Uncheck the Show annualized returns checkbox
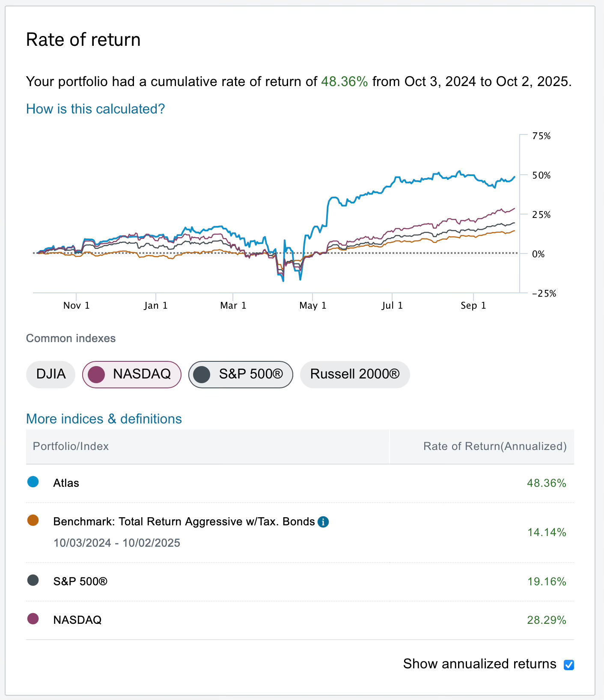 [569, 665]
